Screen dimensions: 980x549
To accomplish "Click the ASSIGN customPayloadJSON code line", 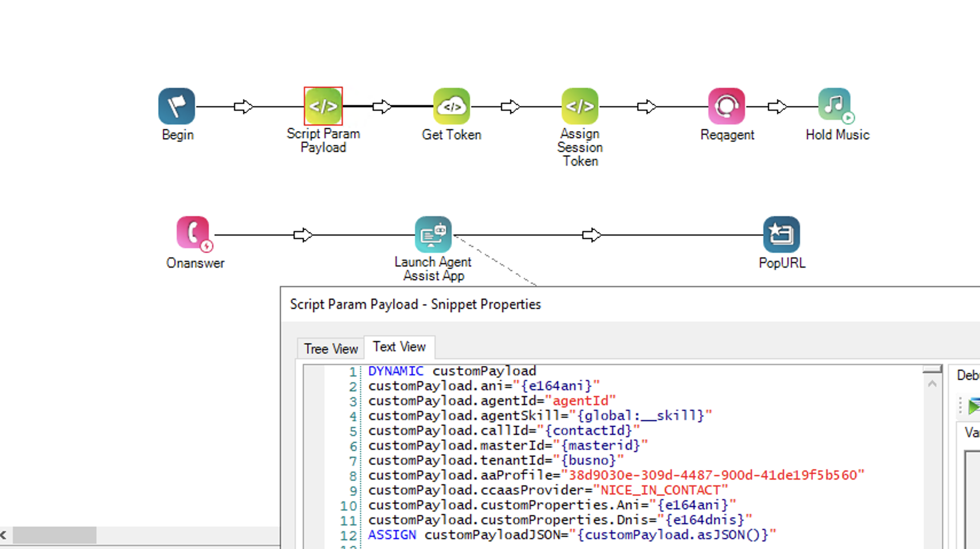I will coord(571,535).
